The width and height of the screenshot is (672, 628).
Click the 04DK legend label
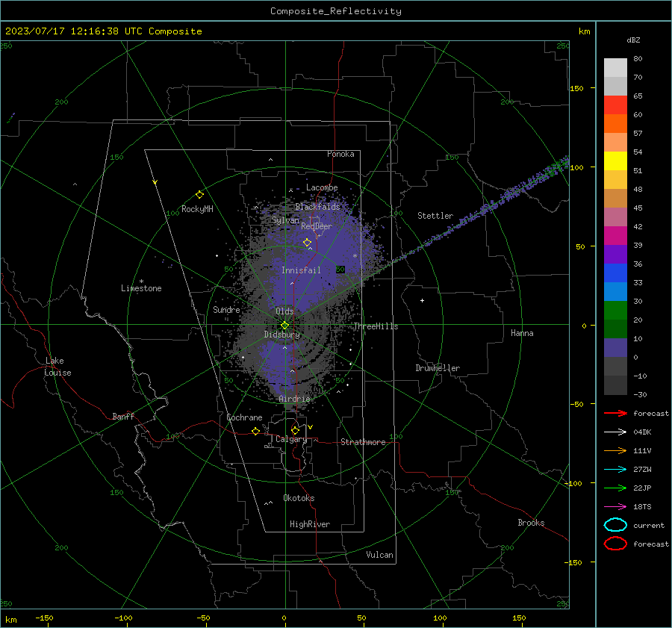tap(642, 432)
